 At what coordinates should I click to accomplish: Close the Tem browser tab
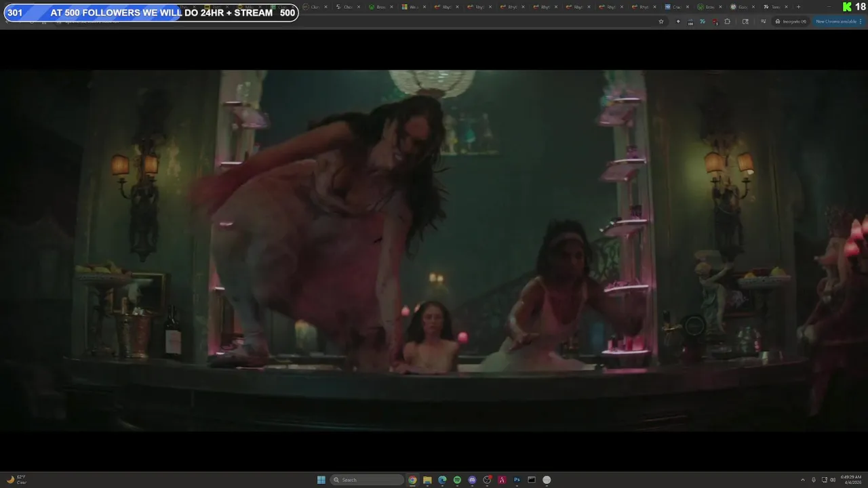[x=786, y=7]
